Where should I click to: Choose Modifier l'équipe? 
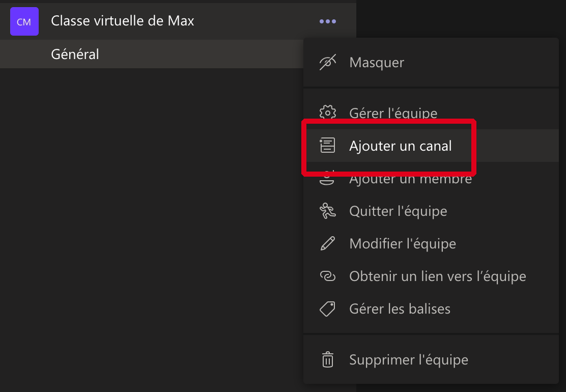click(x=431, y=244)
